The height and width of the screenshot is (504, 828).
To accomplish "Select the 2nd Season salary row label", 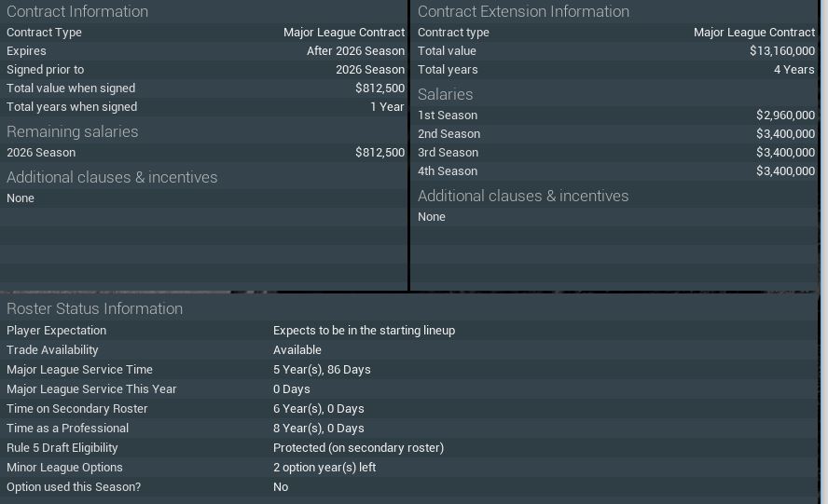I will (448, 133).
